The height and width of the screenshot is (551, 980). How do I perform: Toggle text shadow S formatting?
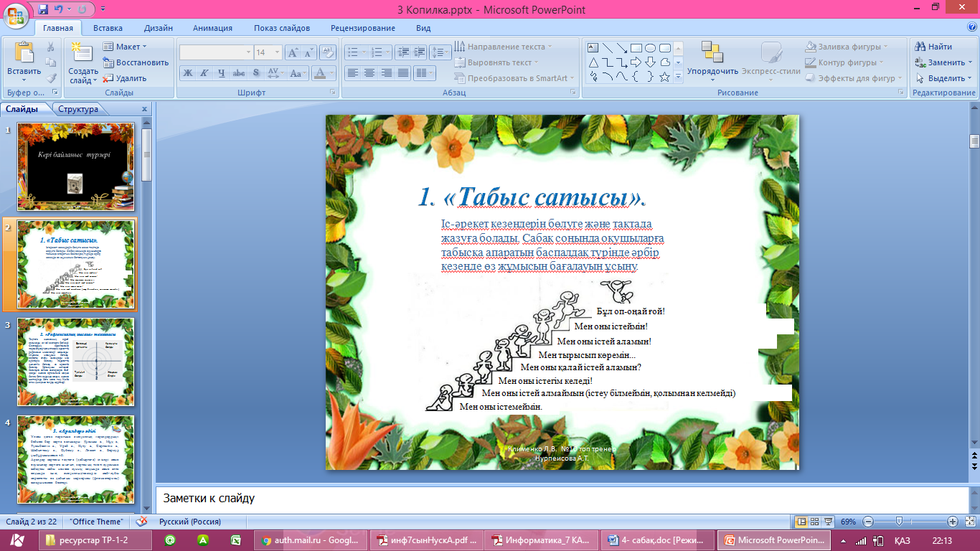(255, 73)
